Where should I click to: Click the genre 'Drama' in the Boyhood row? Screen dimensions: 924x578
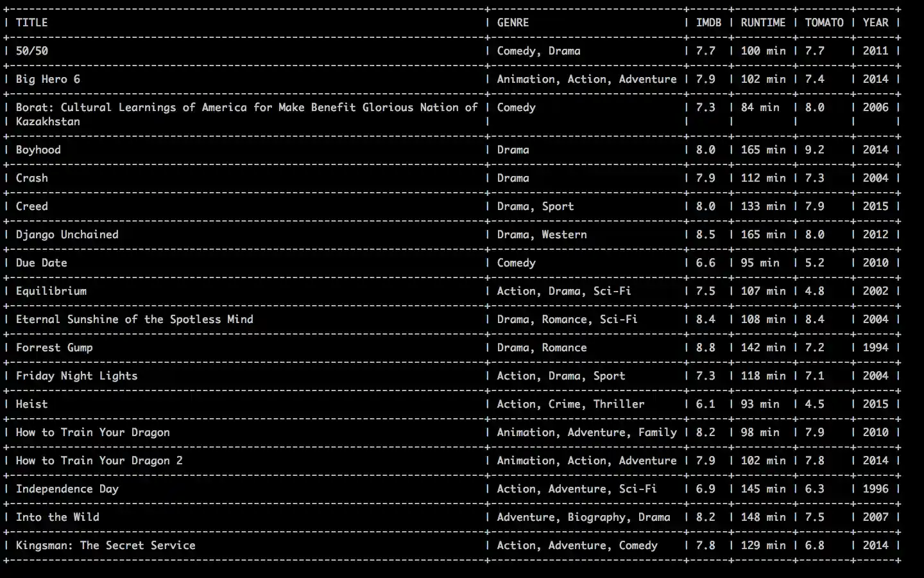pos(513,150)
